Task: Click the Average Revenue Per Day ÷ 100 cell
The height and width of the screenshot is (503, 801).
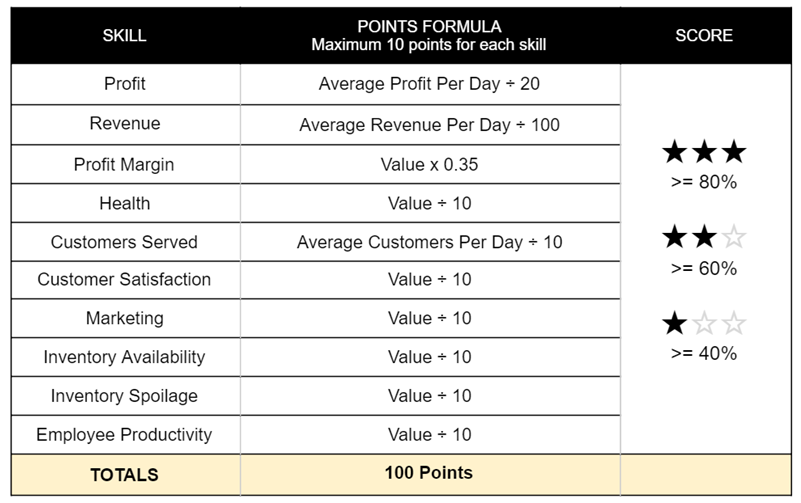Action: [x=430, y=125]
